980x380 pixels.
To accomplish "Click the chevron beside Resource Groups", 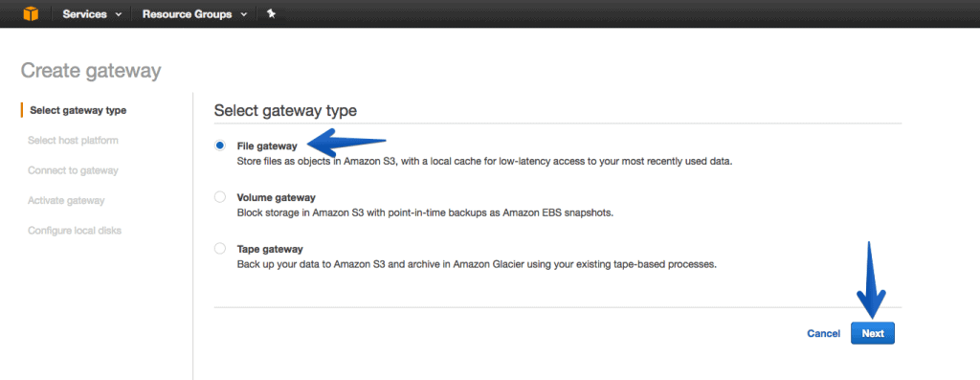I will click(x=243, y=14).
